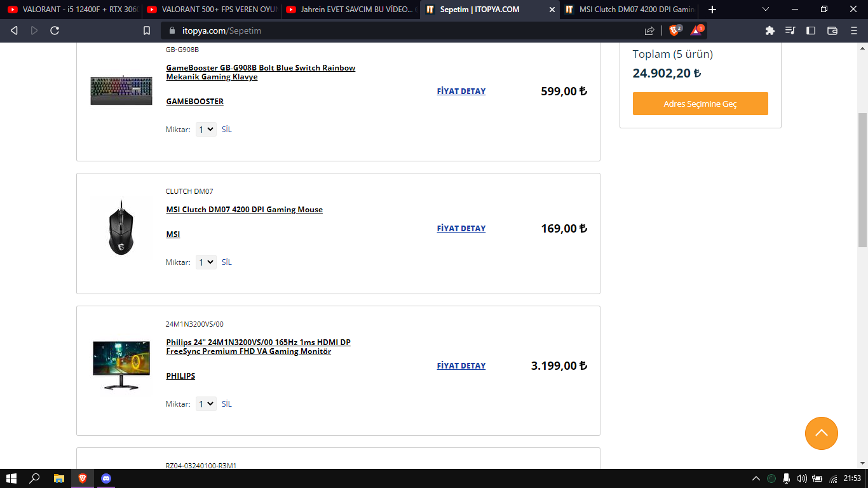Viewport: 868px width, 488px height.
Task: Show the browser sidebar panel
Action: coord(811,30)
